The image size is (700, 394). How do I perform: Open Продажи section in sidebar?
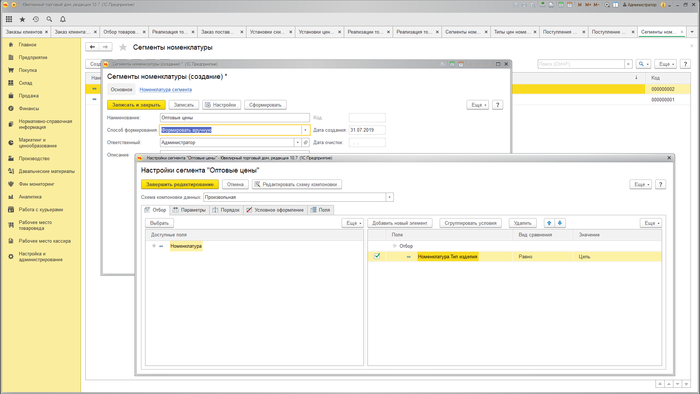tap(29, 95)
